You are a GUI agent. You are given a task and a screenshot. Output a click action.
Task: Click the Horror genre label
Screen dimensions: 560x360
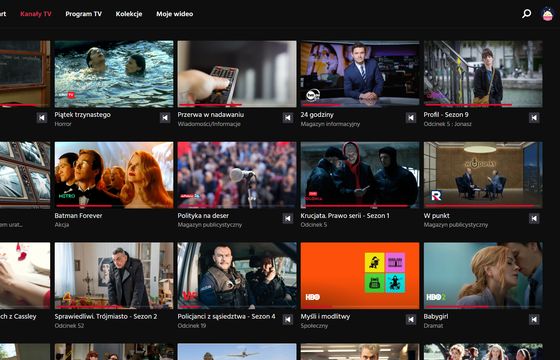tap(63, 124)
